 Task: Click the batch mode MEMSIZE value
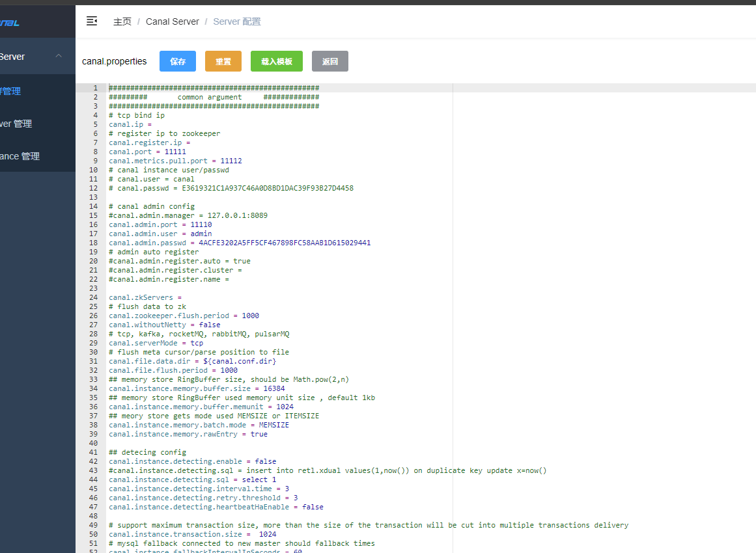pyautogui.click(x=274, y=425)
